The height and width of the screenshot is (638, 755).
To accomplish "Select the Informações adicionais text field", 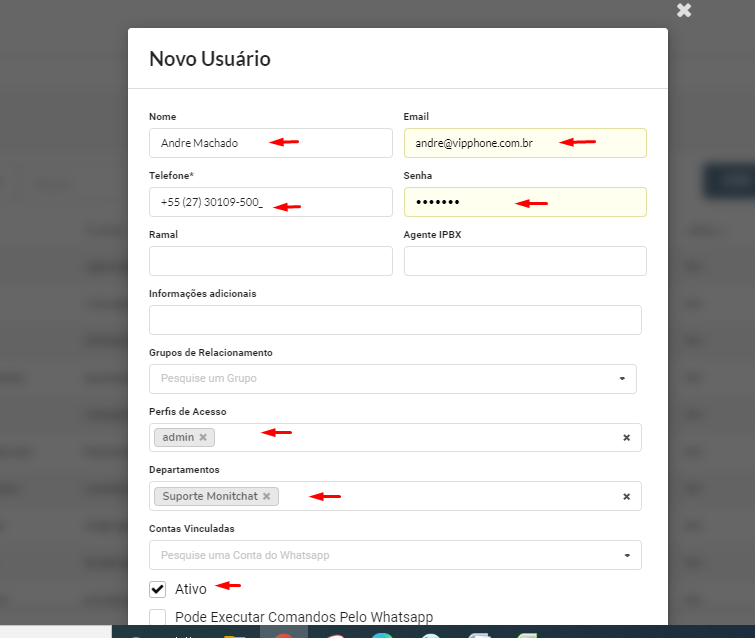I will coord(395,320).
